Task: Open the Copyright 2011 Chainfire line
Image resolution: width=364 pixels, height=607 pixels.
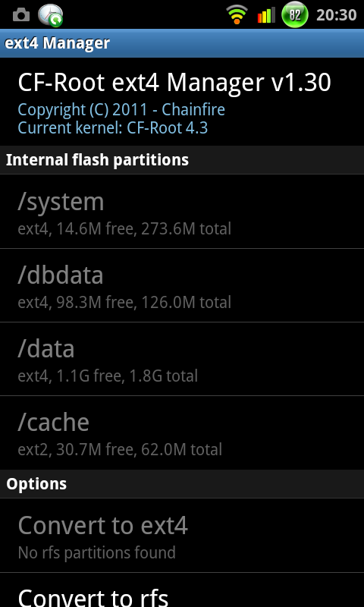Action: [x=121, y=110]
